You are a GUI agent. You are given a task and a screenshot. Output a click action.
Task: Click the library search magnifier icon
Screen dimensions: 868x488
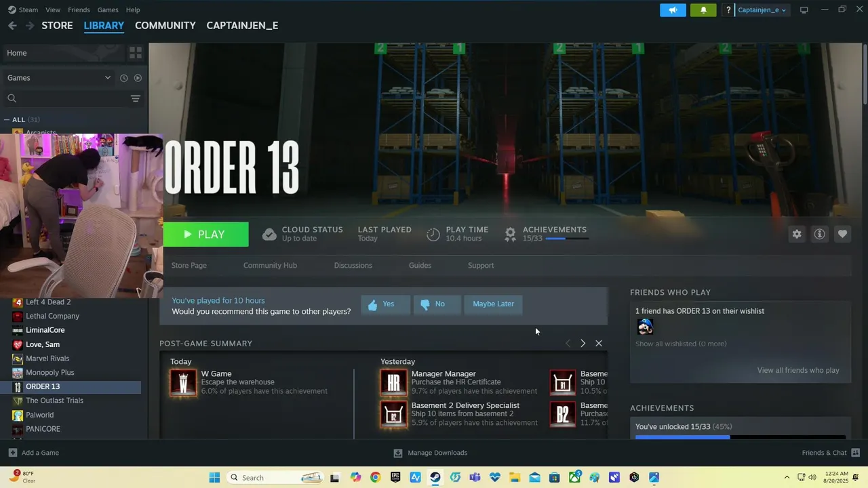(12, 99)
